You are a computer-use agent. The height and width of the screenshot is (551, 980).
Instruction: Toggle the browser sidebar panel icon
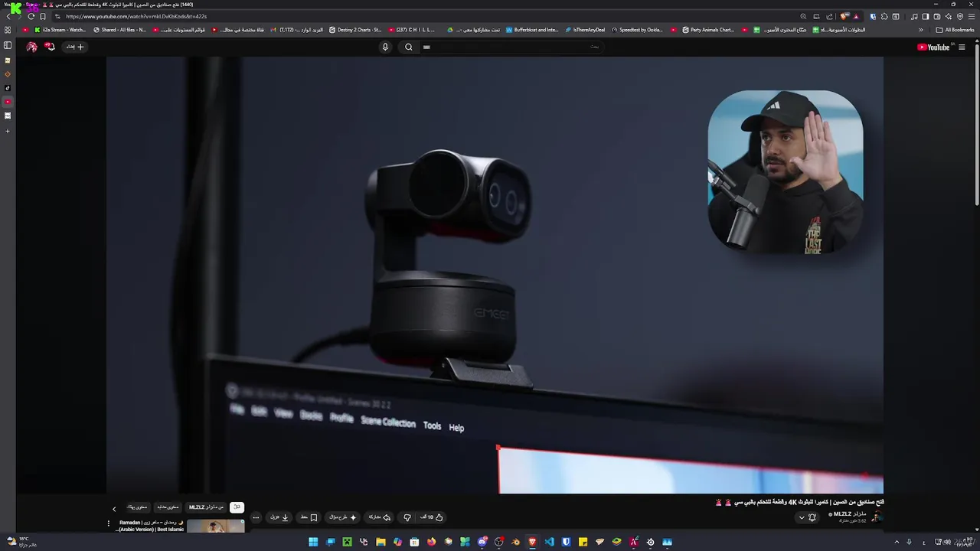[926, 16]
